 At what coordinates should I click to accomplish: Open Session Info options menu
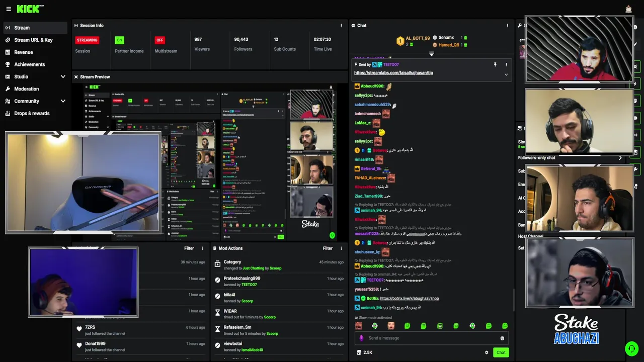click(341, 26)
